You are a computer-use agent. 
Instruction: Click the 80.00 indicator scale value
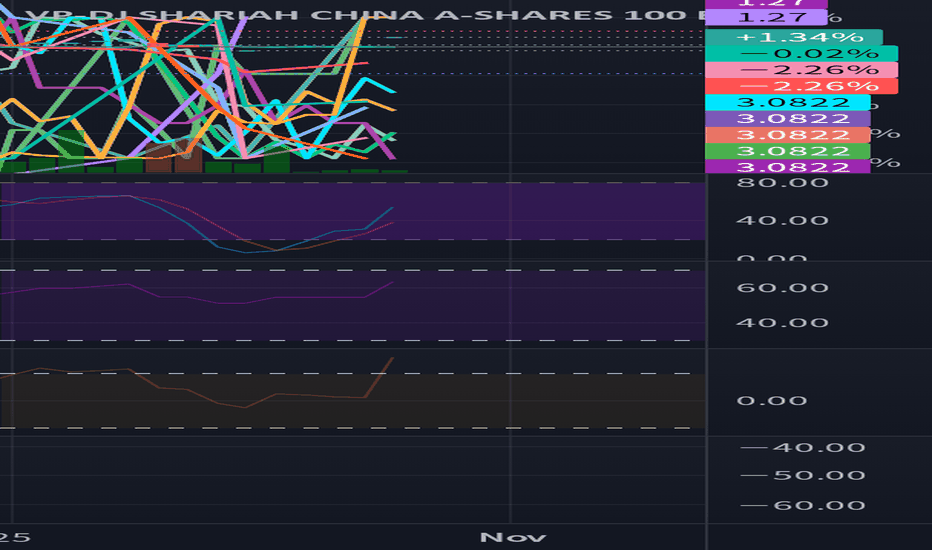coord(782,183)
